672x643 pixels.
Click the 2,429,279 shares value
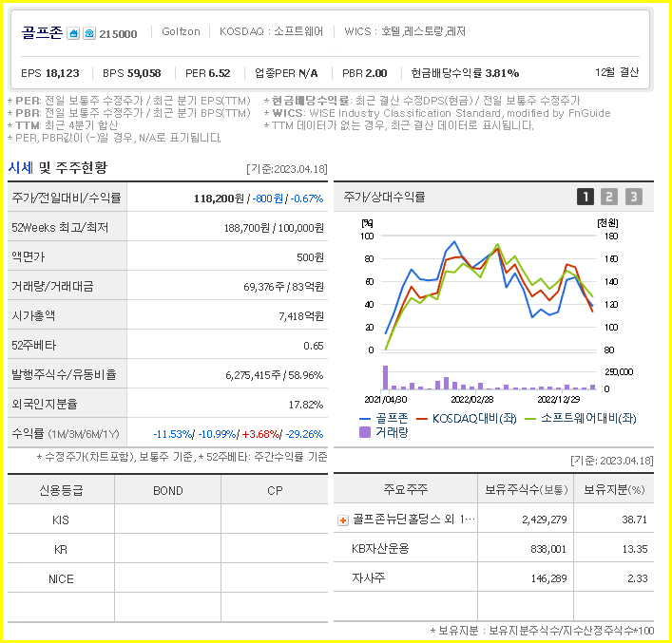pyautogui.click(x=544, y=520)
